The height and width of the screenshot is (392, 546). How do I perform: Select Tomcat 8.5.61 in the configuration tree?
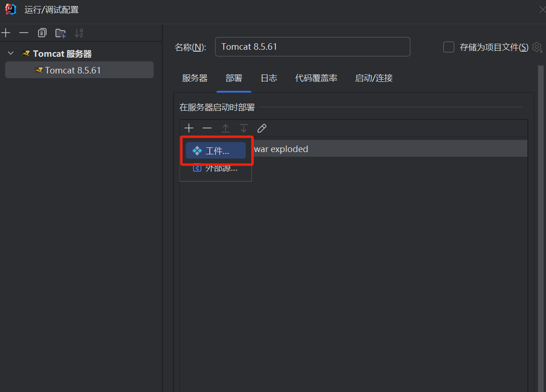73,70
